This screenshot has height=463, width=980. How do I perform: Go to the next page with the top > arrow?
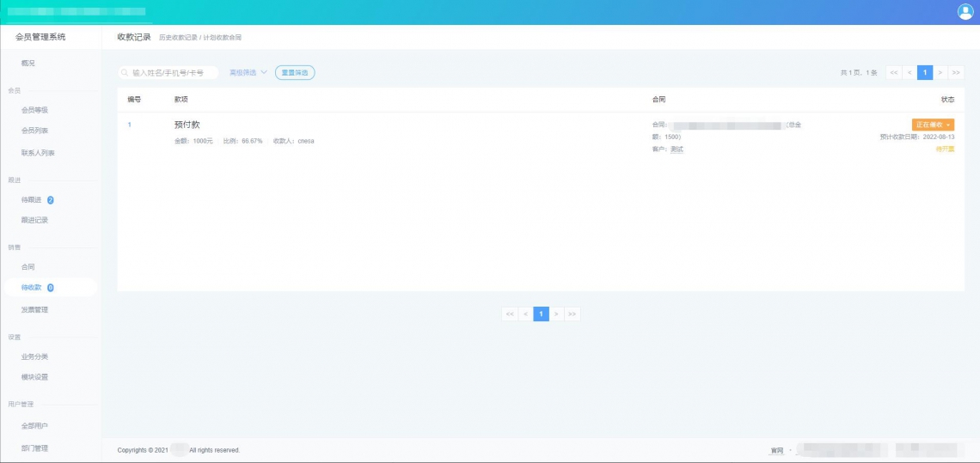tap(940, 72)
